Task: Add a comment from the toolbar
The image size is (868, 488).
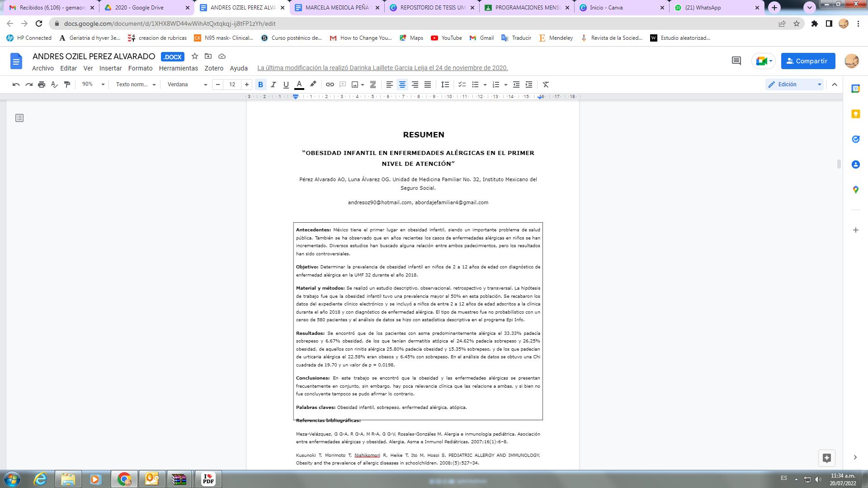Action: 343,84
